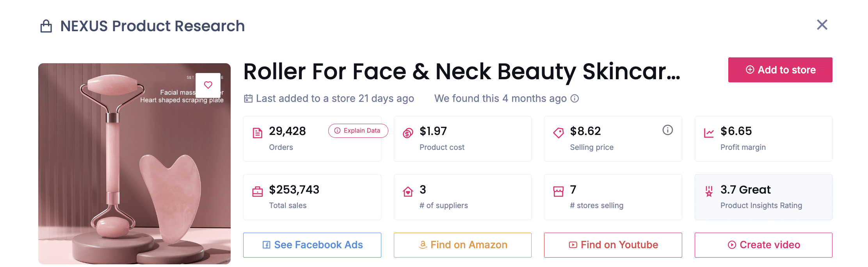Image resolution: width=868 pixels, height=267 pixels.
Task: Open the Explain Data popup
Action: click(x=358, y=131)
